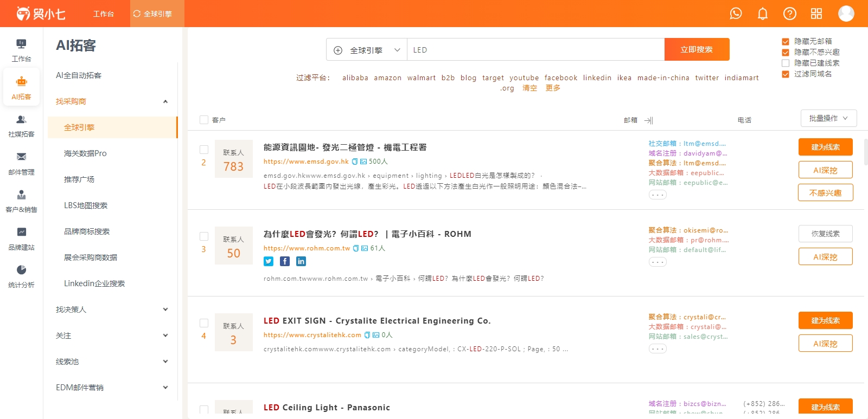This screenshot has height=419, width=868.
Task: Click 清空 filter platforms link
Action: pos(529,88)
